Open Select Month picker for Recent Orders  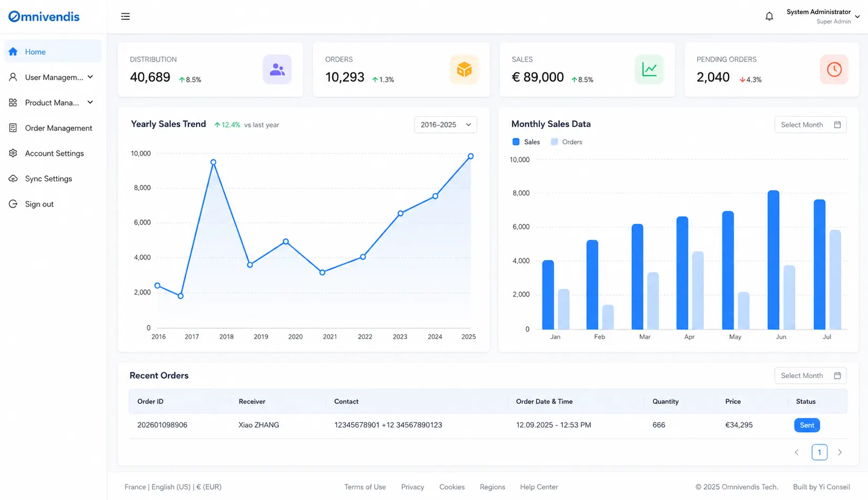click(810, 376)
